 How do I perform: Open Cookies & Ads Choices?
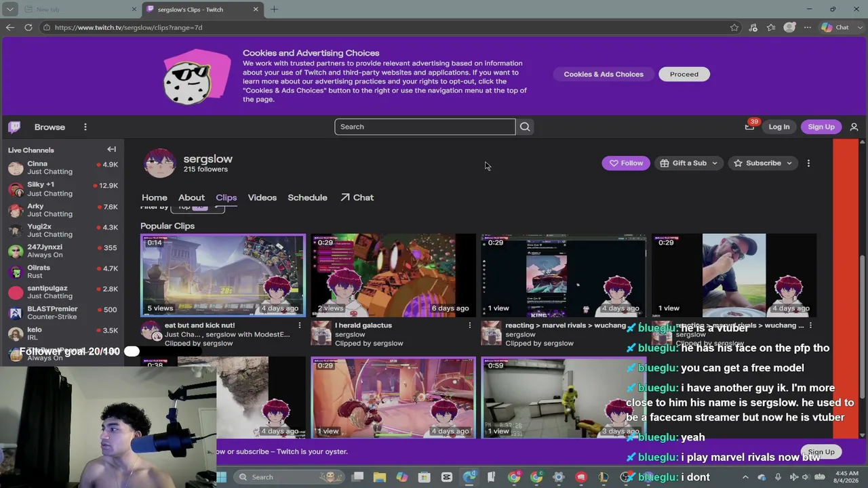click(x=604, y=75)
